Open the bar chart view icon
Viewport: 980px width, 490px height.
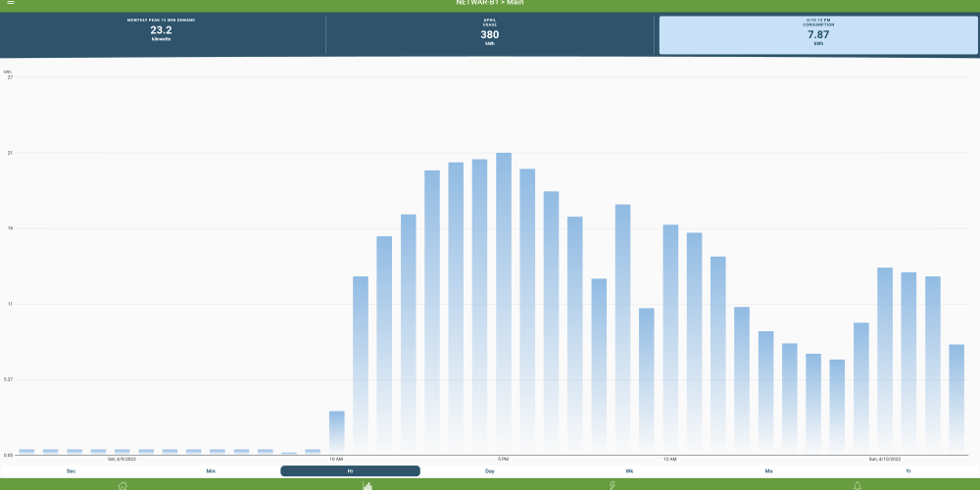(367, 485)
